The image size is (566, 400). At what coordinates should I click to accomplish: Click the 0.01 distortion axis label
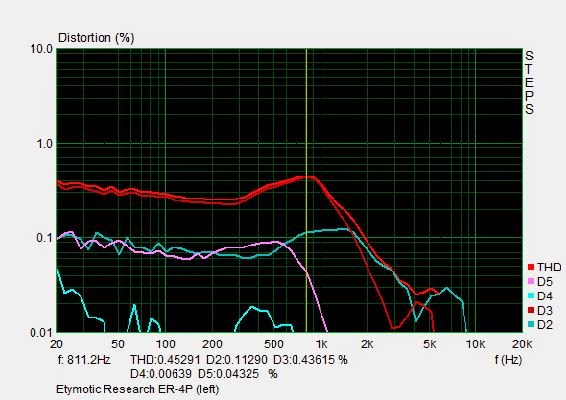tap(42, 332)
